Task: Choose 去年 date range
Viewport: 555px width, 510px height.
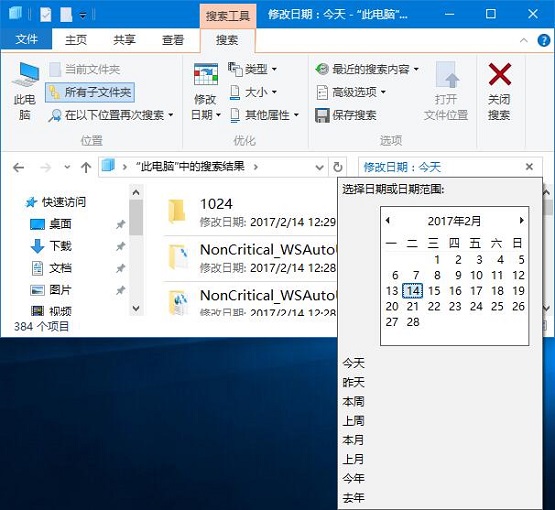Action: (353, 498)
